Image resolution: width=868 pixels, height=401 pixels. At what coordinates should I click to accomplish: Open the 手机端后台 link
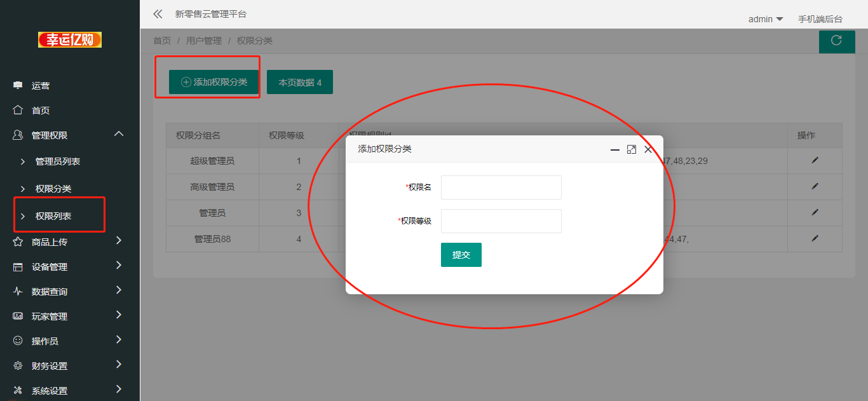820,19
